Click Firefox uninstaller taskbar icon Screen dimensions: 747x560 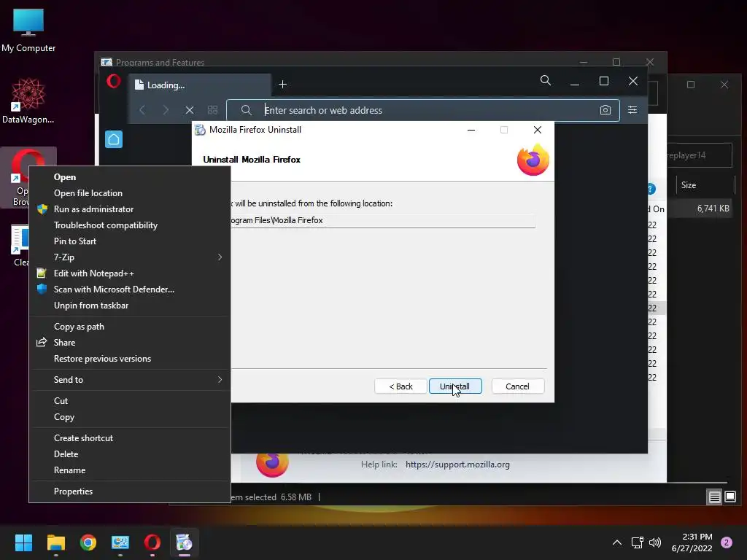[x=184, y=542]
